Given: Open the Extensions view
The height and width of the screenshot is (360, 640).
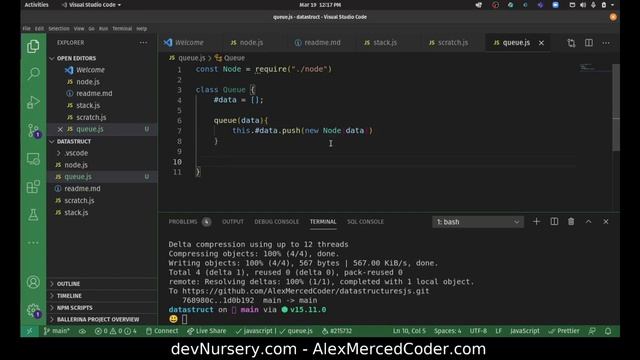Looking at the screenshot, I should 33,187.
